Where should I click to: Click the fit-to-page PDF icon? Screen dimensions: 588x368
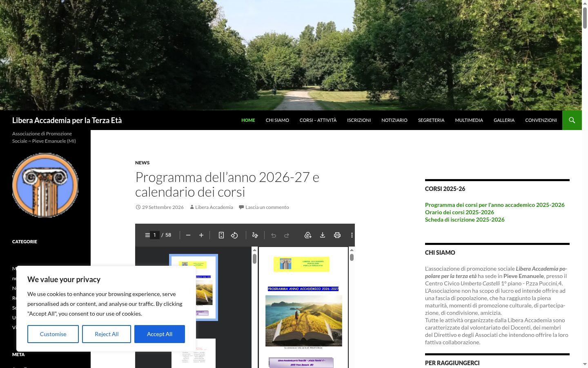pyautogui.click(x=221, y=235)
